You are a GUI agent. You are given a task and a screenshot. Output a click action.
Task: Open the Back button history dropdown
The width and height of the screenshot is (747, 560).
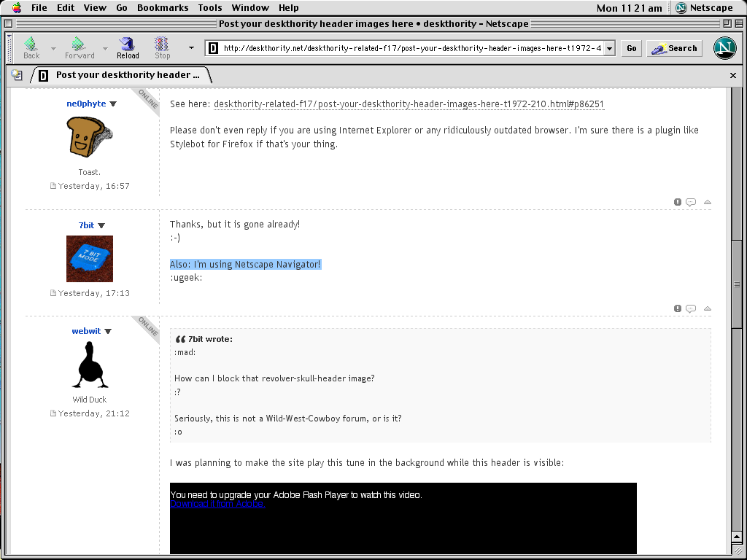[x=53, y=49]
